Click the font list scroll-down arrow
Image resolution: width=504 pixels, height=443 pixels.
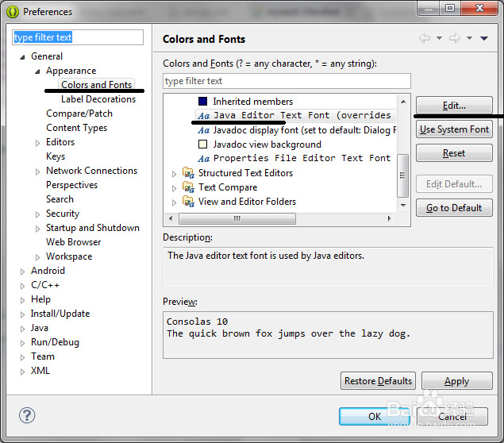[x=403, y=205]
